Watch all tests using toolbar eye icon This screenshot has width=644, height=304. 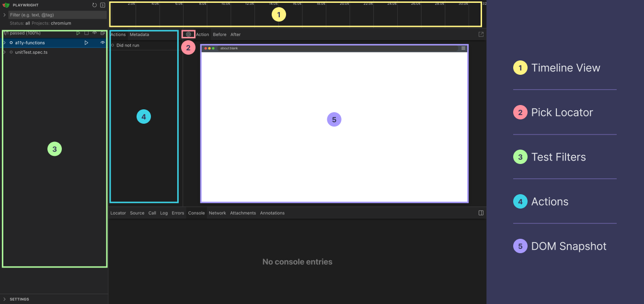[95, 33]
